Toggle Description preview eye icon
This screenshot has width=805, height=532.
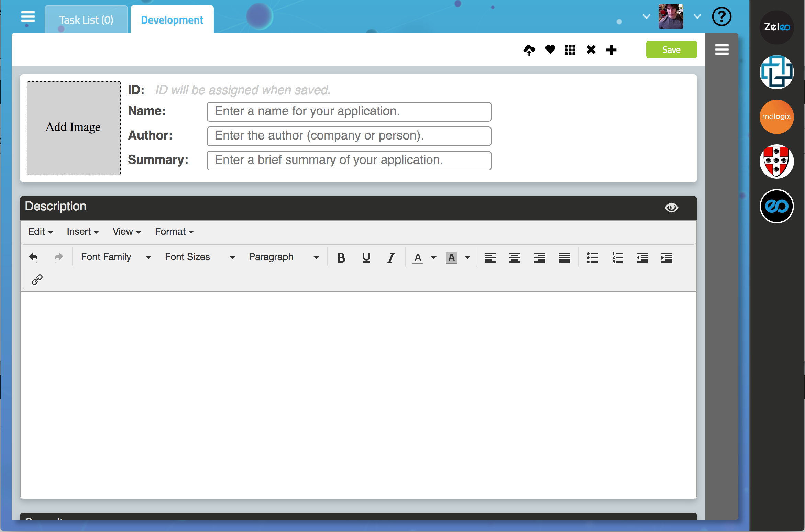pyautogui.click(x=671, y=207)
